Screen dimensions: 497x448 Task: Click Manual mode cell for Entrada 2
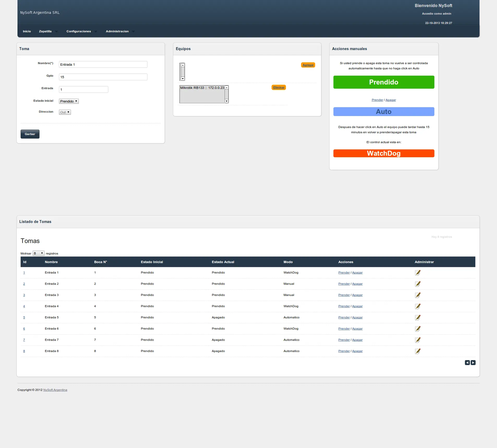(289, 284)
